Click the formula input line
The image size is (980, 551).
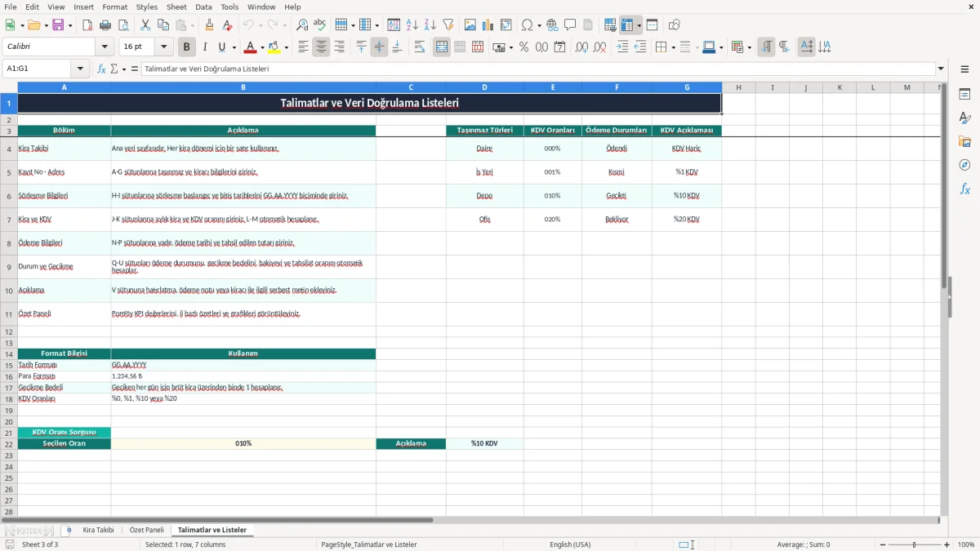point(537,69)
